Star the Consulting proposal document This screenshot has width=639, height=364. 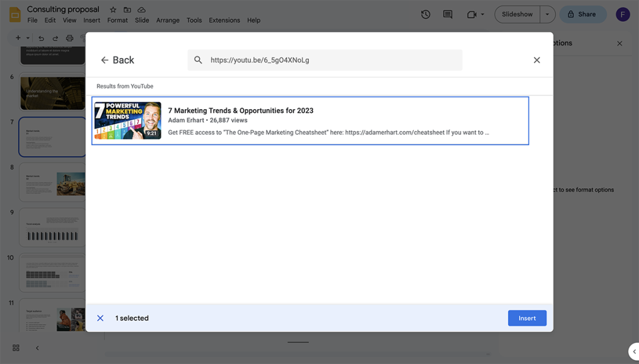(x=112, y=9)
